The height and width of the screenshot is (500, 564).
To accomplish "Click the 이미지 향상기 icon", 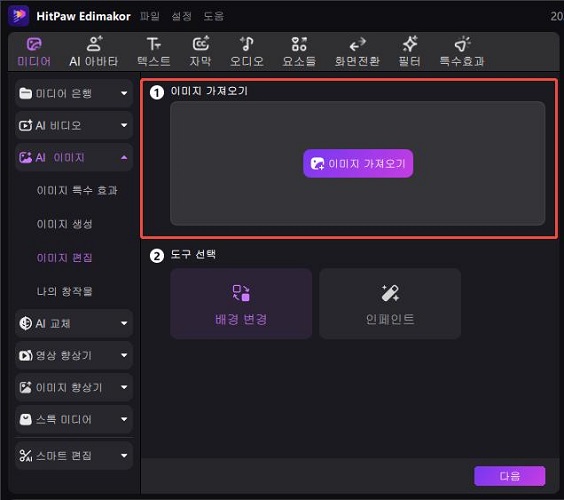I will click(26, 387).
